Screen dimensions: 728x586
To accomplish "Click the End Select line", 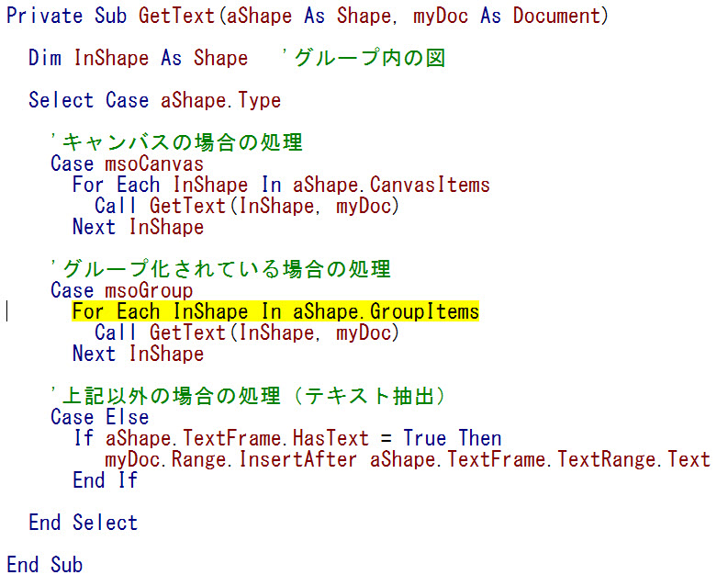I will pos(83,524).
